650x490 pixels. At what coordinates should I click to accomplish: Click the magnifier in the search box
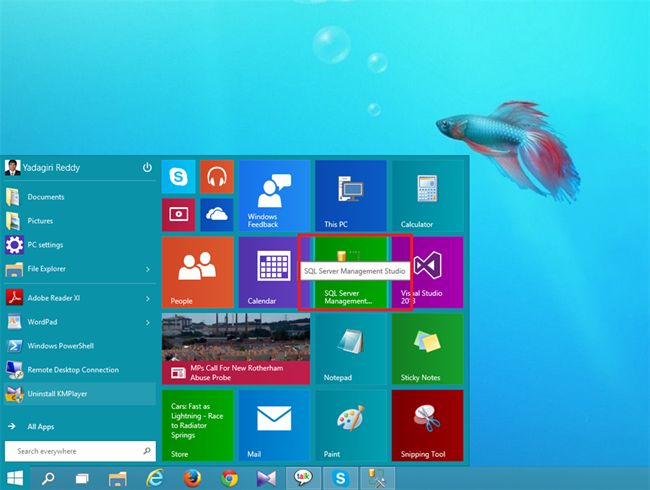(x=147, y=451)
